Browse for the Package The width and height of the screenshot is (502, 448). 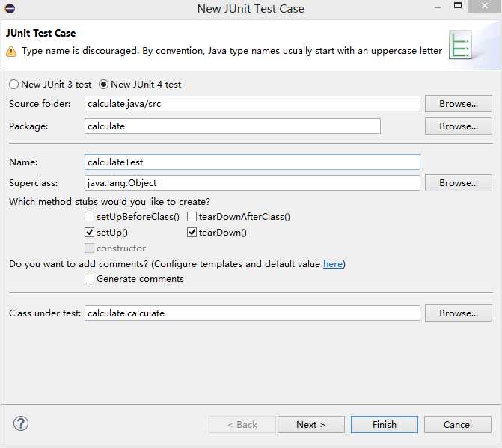coord(459,126)
